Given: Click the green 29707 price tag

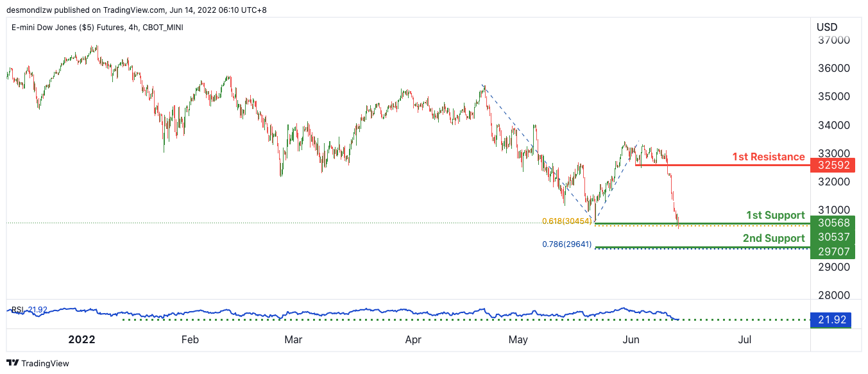Looking at the screenshot, I should (830, 251).
